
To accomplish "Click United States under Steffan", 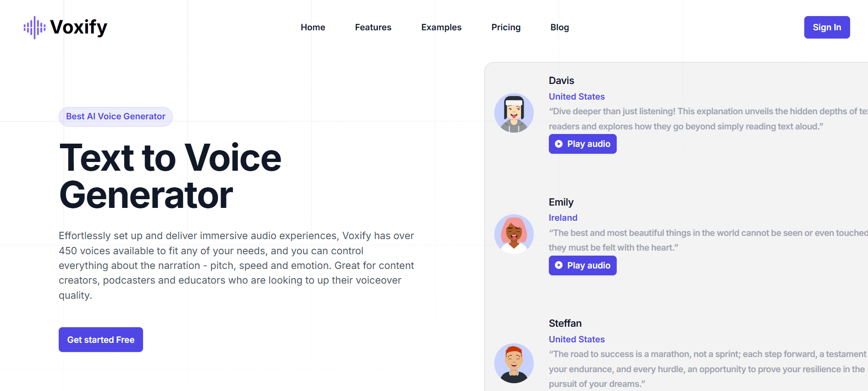I will pos(576,339).
